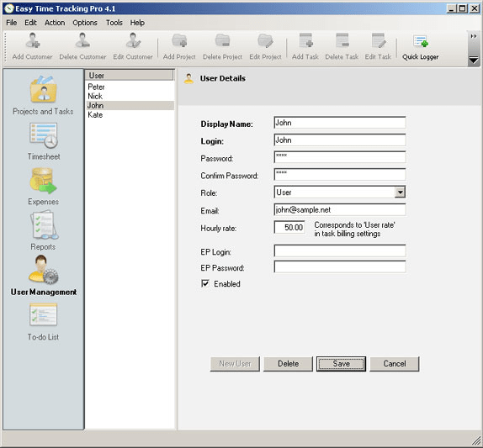Click the small toolbar scroll arrows
The width and height of the screenshot is (483, 448).
474,36
